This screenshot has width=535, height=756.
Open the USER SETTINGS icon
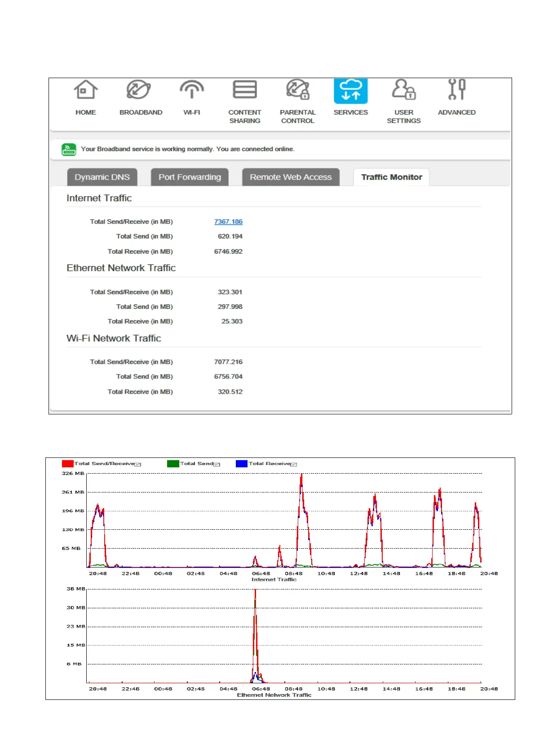tap(403, 90)
